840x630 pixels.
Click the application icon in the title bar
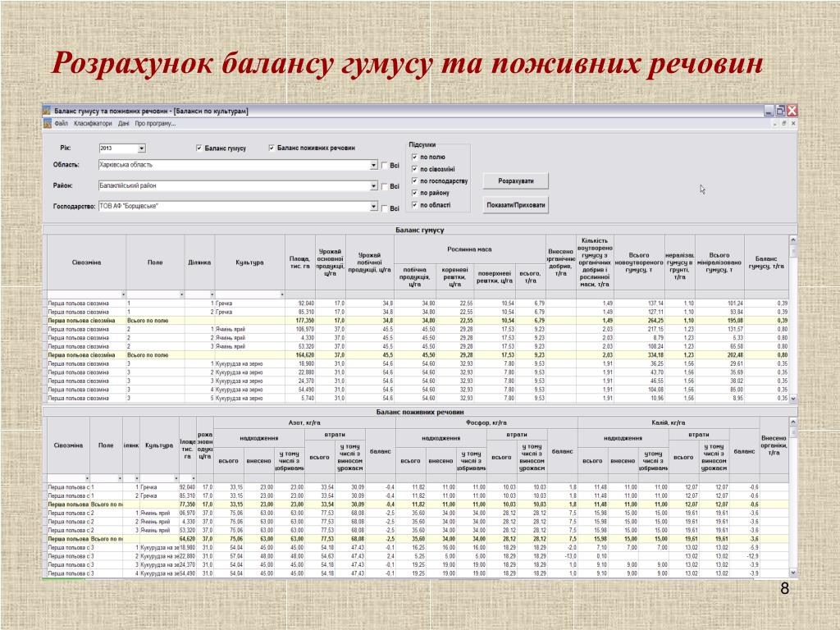click(47, 111)
